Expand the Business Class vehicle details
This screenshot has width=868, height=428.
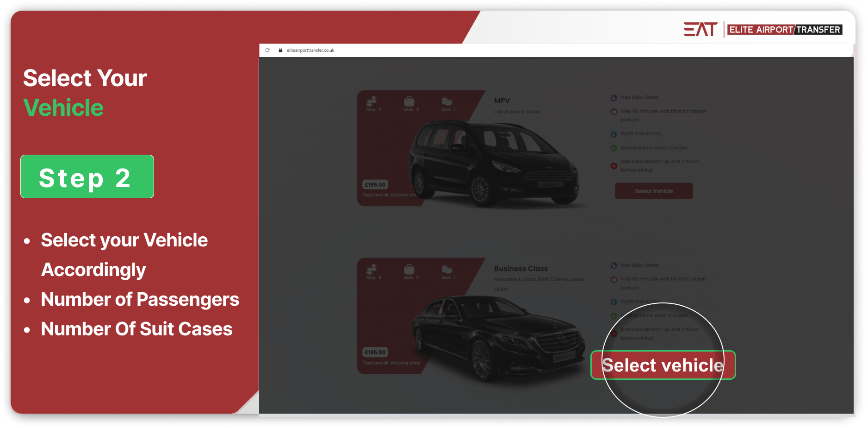[521, 268]
